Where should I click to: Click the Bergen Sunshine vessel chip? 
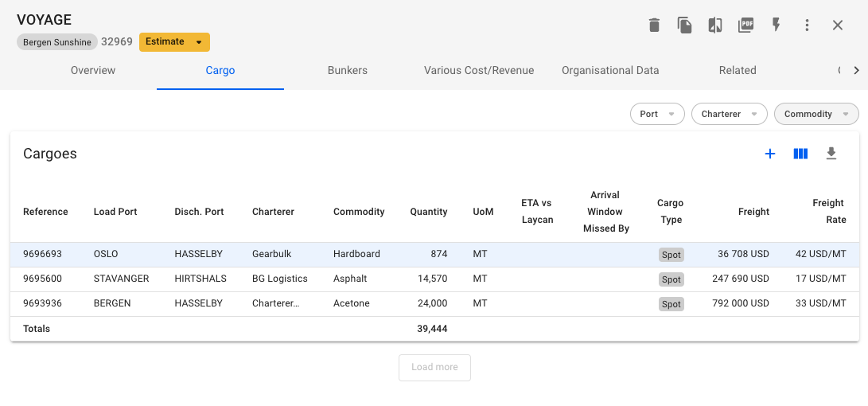tap(56, 42)
